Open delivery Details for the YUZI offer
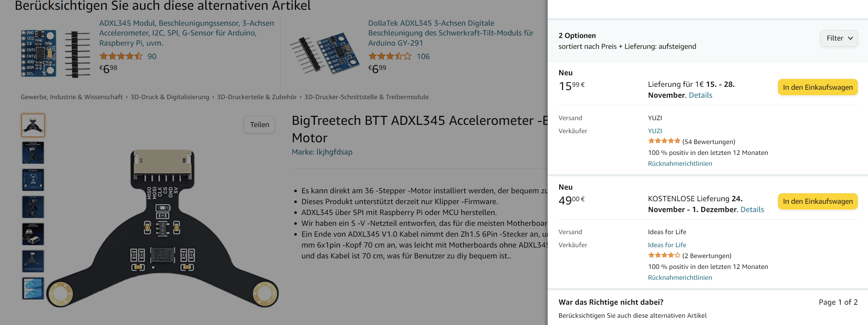This screenshot has width=868, height=325. 700,95
